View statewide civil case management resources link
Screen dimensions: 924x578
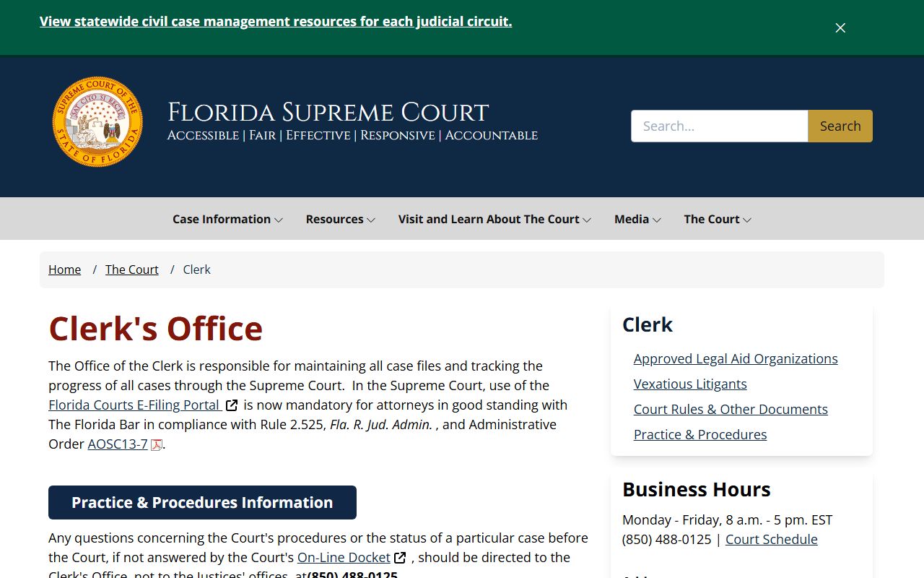(276, 22)
